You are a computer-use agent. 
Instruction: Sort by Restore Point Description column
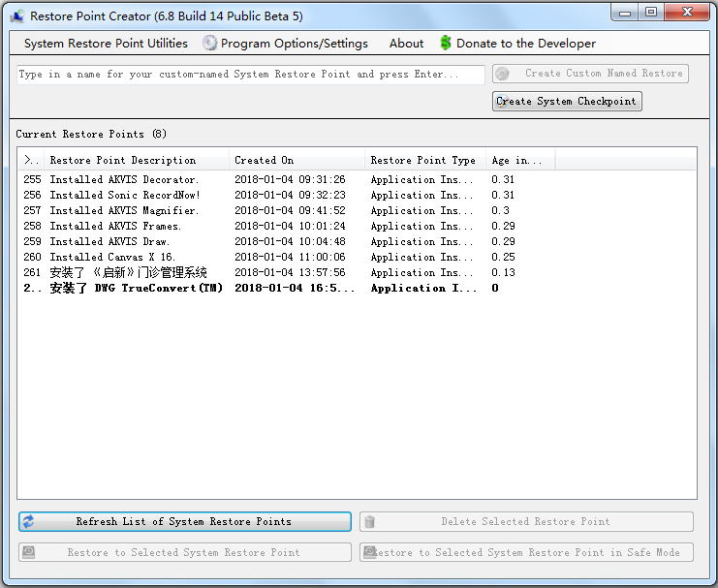click(x=137, y=160)
